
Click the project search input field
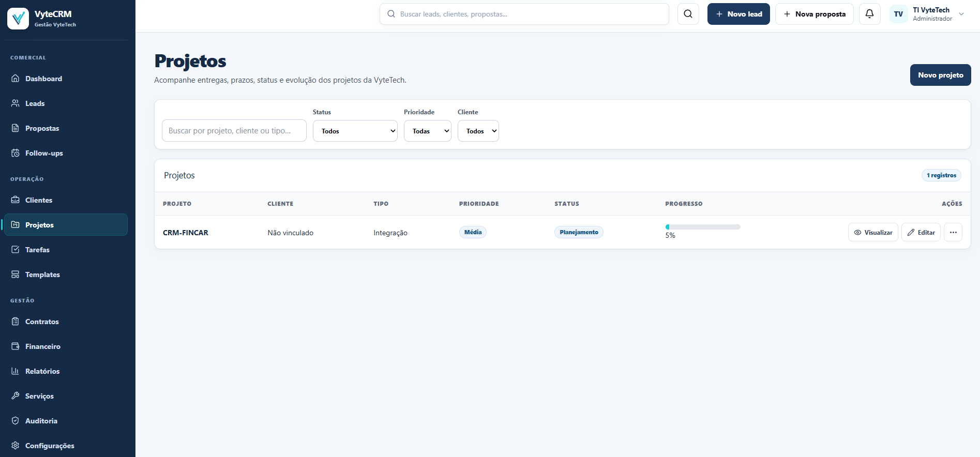click(234, 131)
